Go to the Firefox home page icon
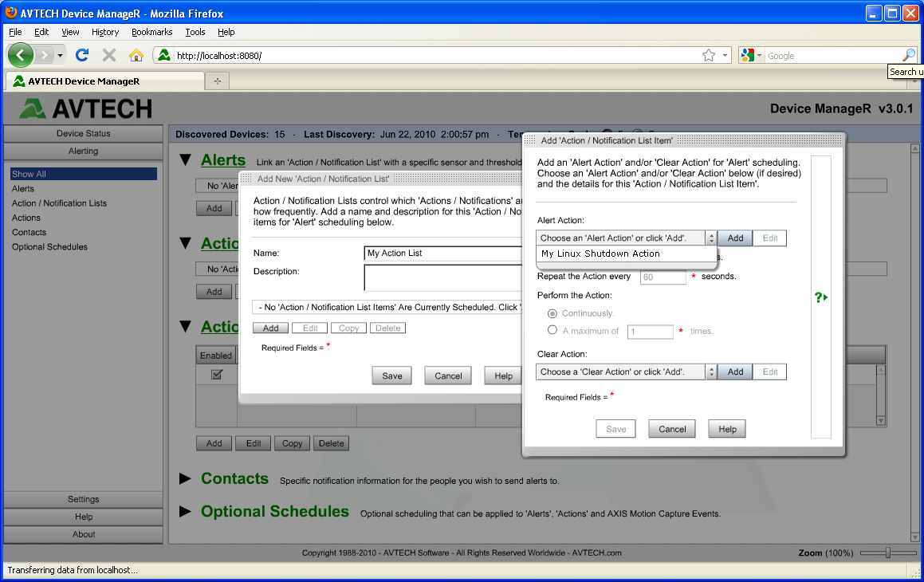 pyautogui.click(x=136, y=55)
